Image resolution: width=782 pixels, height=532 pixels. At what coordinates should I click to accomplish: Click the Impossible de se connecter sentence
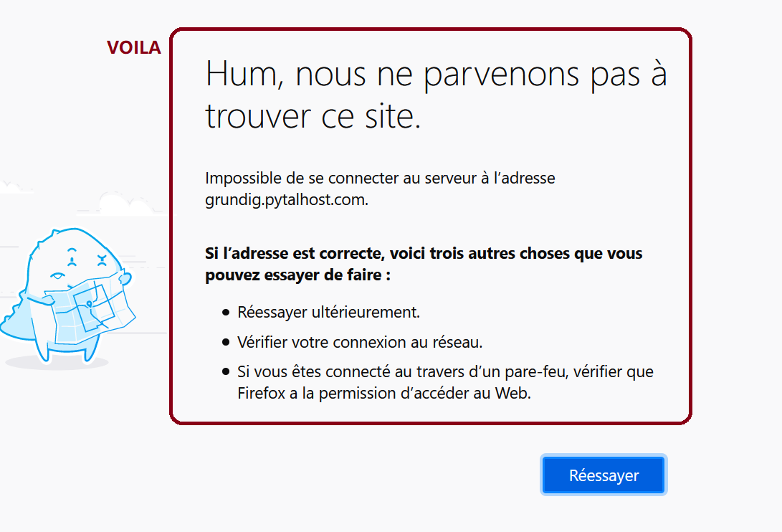coord(380,189)
